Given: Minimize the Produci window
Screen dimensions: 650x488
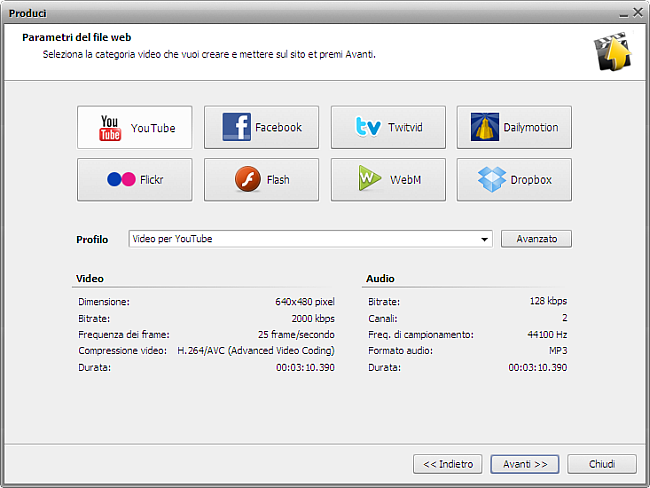Looking at the screenshot, I should coord(623,15).
